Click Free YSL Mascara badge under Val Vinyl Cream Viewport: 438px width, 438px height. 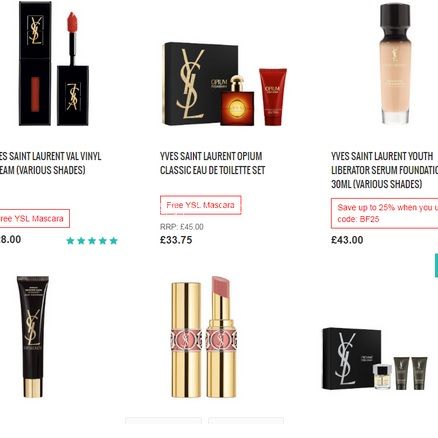point(34,219)
